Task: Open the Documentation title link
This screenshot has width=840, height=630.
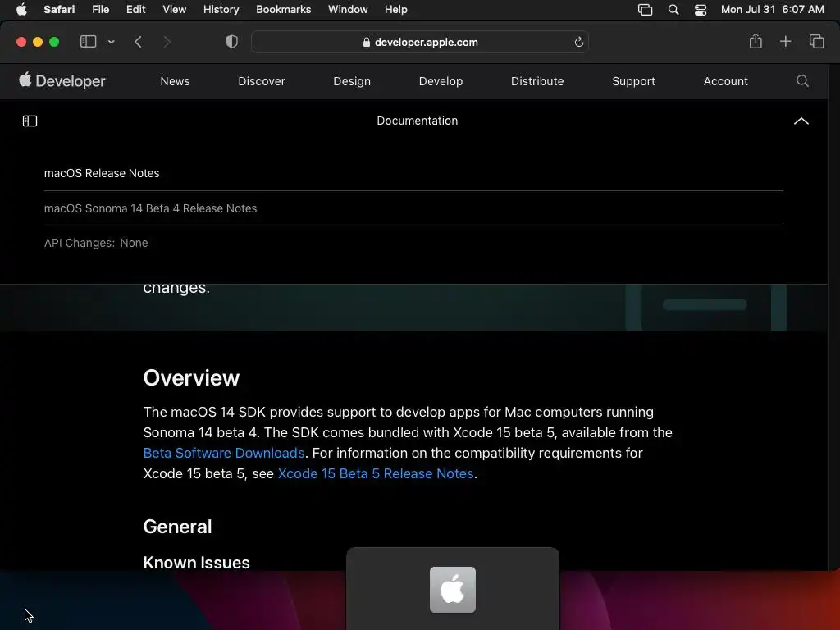Action: 418,121
